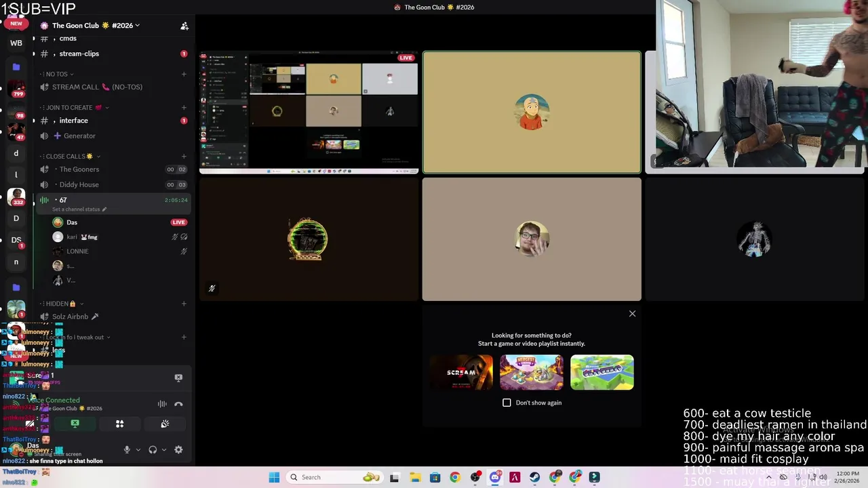This screenshot has width=868, height=488.
Task: Select the Aang avatar video tile
Action: pyautogui.click(x=532, y=113)
